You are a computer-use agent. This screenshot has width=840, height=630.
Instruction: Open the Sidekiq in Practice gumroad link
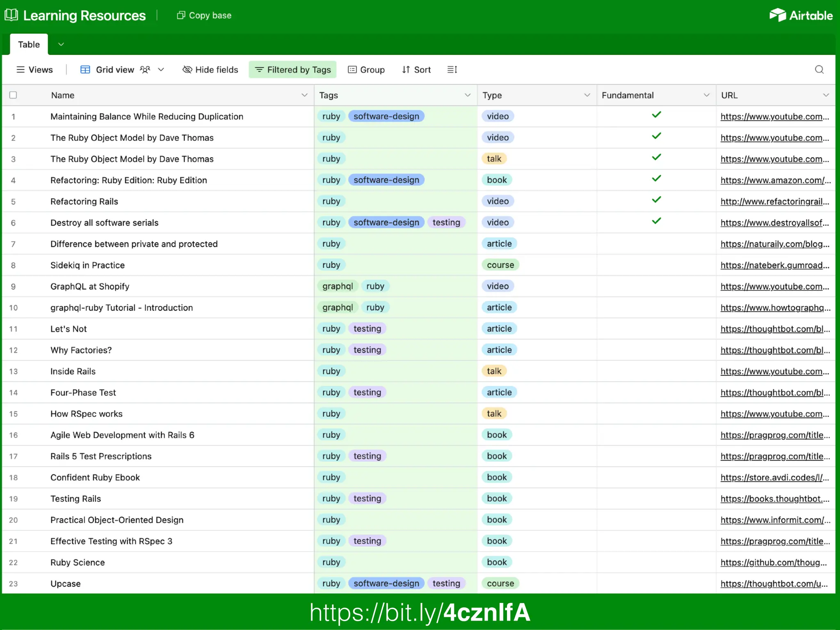tap(774, 265)
